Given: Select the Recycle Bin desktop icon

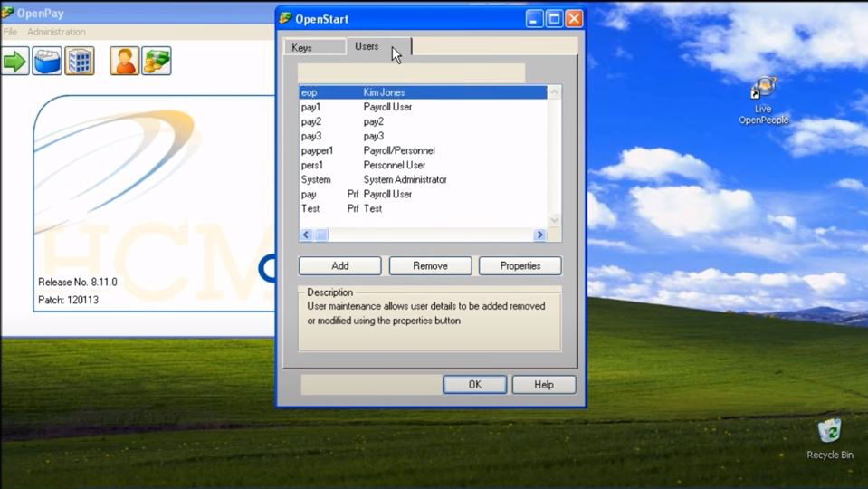Looking at the screenshot, I should (x=829, y=438).
